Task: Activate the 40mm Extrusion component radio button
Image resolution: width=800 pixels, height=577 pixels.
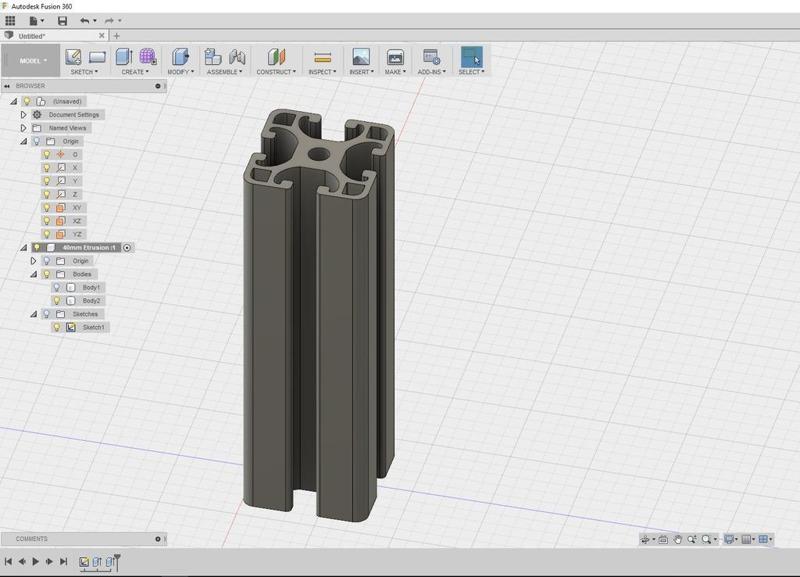Action: tap(126, 245)
